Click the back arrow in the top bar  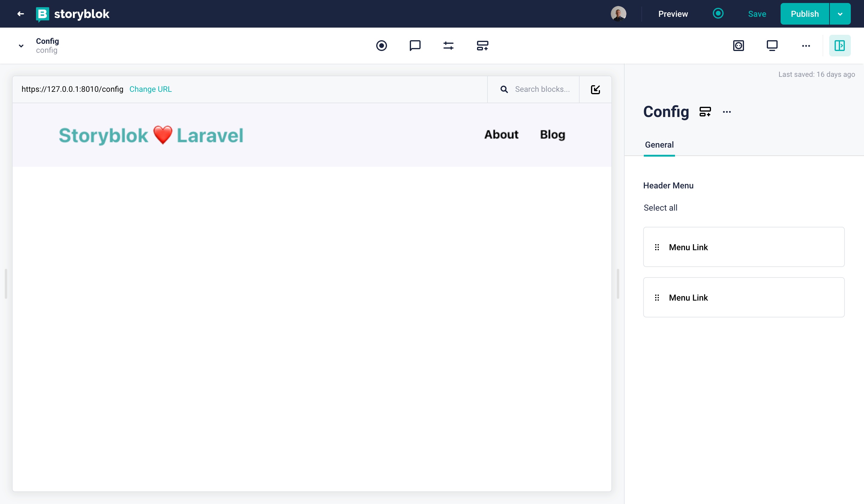(x=21, y=14)
